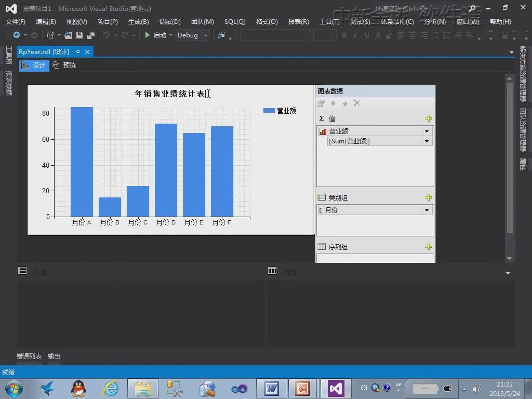The width and height of the screenshot is (532, 399).
Task: Open the Windows Start menu
Action: click(x=14, y=389)
